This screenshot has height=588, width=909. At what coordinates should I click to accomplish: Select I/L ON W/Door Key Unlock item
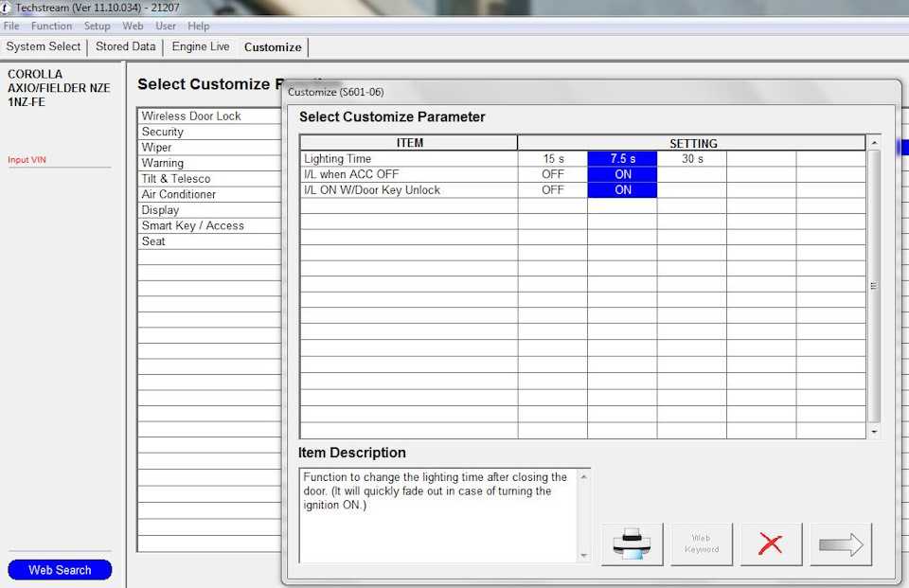click(409, 189)
